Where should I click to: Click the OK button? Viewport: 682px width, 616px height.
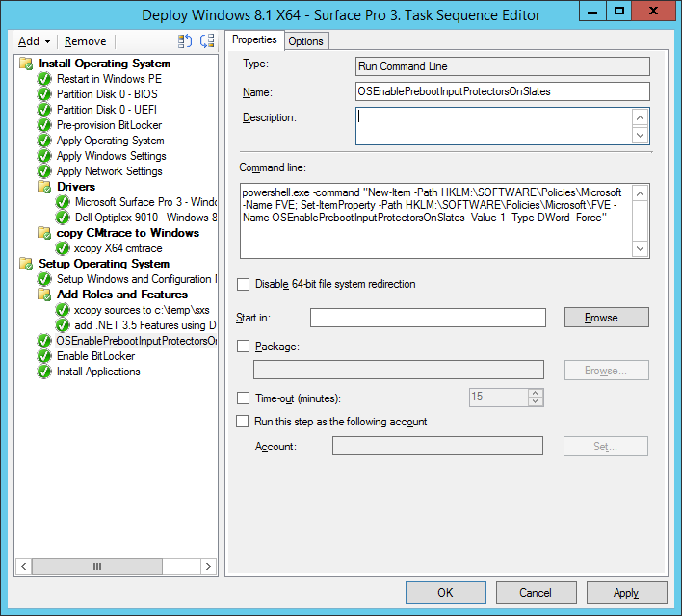click(x=445, y=593)
